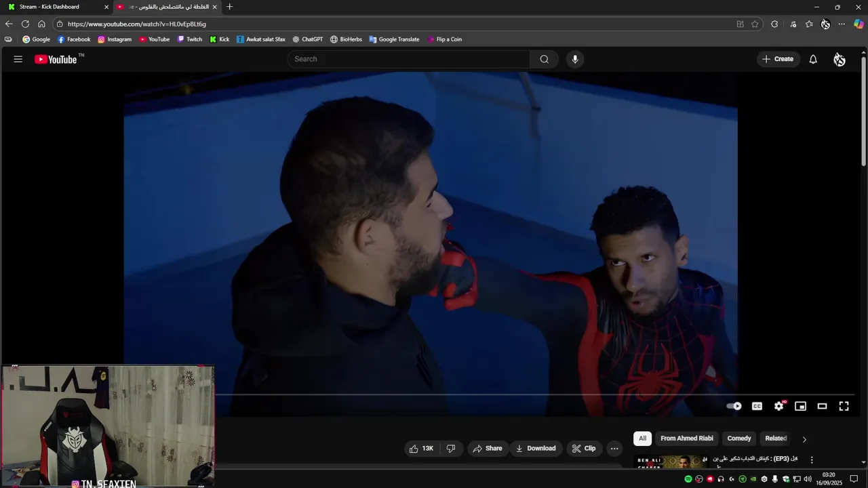Click the Download button
This screenshot has width=868, height=488.
pos(536,448)
